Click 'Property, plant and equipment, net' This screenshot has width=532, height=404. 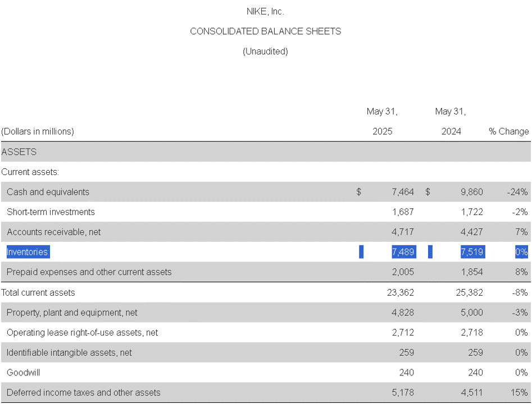[x=72, y=313]
